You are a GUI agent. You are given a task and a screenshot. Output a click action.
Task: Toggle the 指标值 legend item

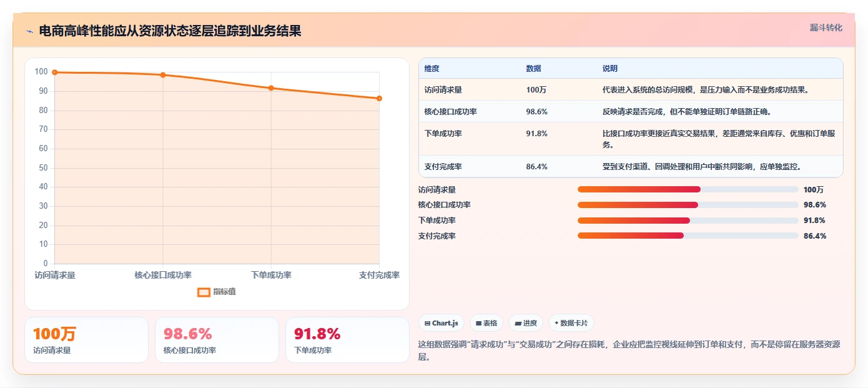coord(217,292)
